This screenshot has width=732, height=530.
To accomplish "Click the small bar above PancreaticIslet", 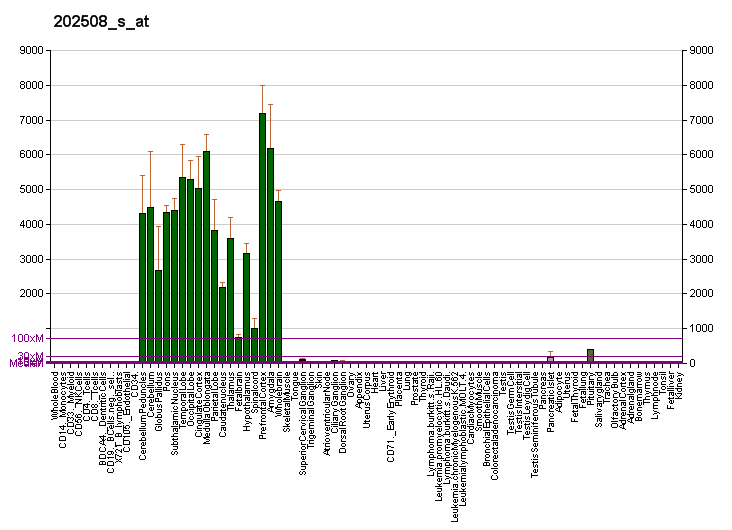I will [x=550, y=359].
